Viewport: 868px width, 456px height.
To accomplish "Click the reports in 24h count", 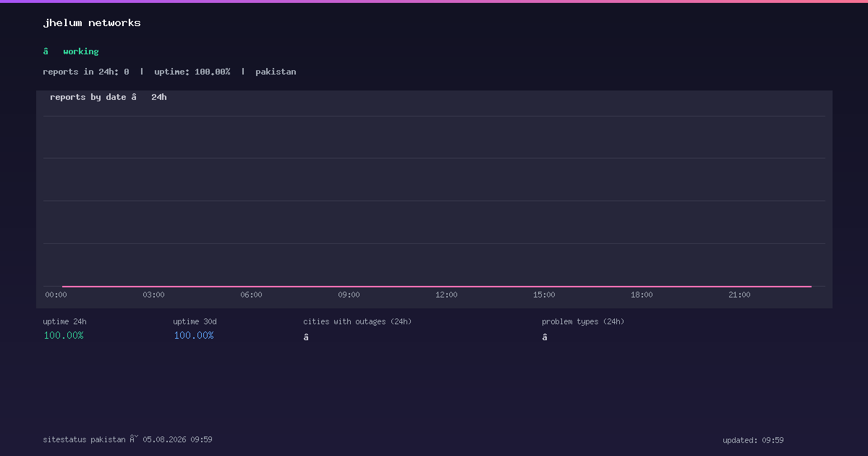I will click(86, 72).
